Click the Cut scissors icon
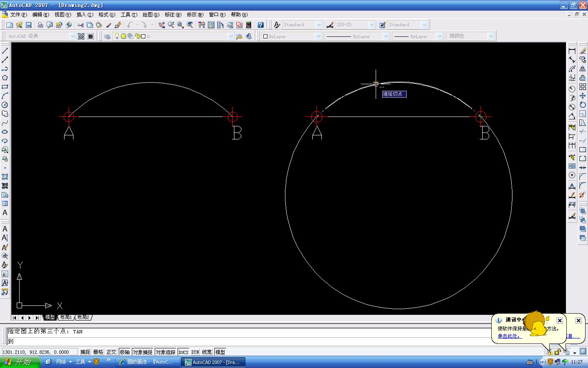Viewport: 588px width, 368px height. click(80, 25)
